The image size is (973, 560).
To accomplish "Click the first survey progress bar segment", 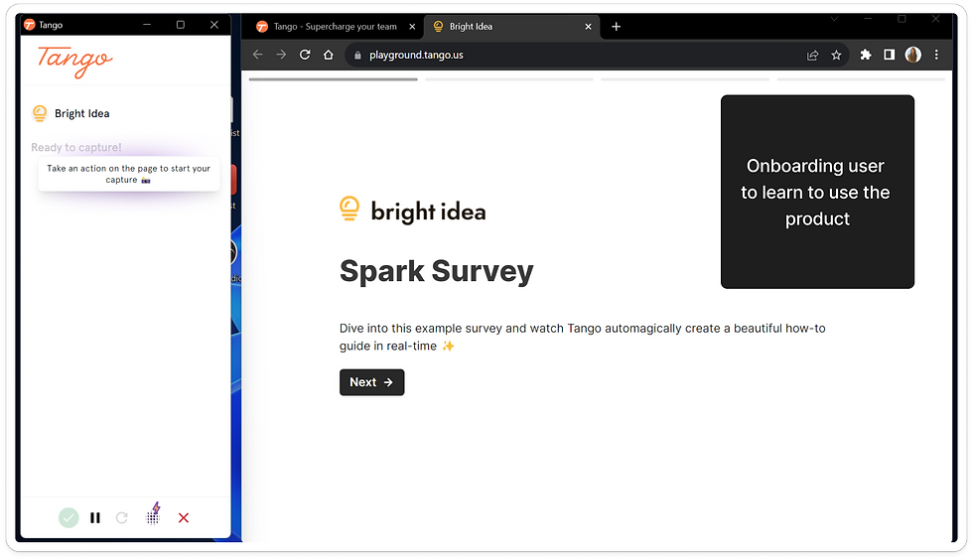I will [x=334, y=79].
